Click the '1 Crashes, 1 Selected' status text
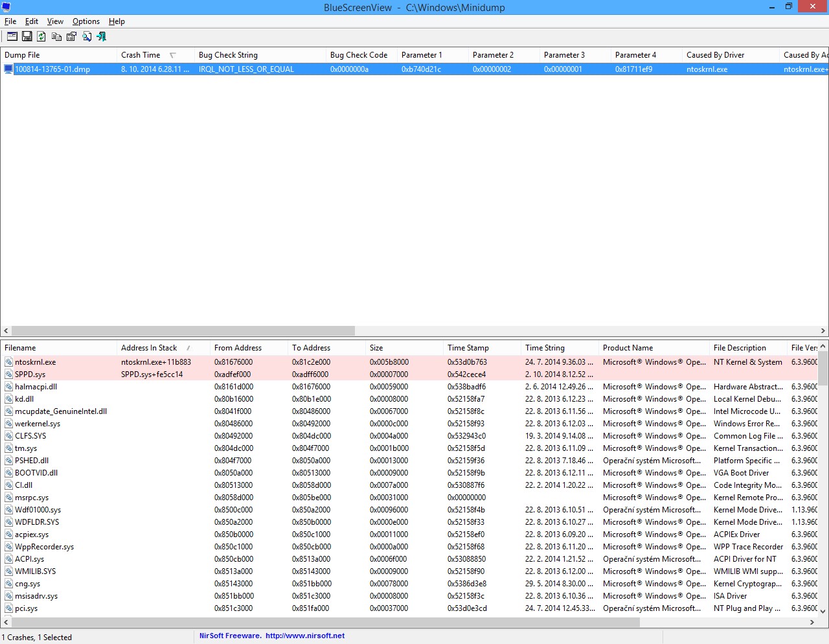Viewport: 829px width, 644px height. click(x=37, y=638)
